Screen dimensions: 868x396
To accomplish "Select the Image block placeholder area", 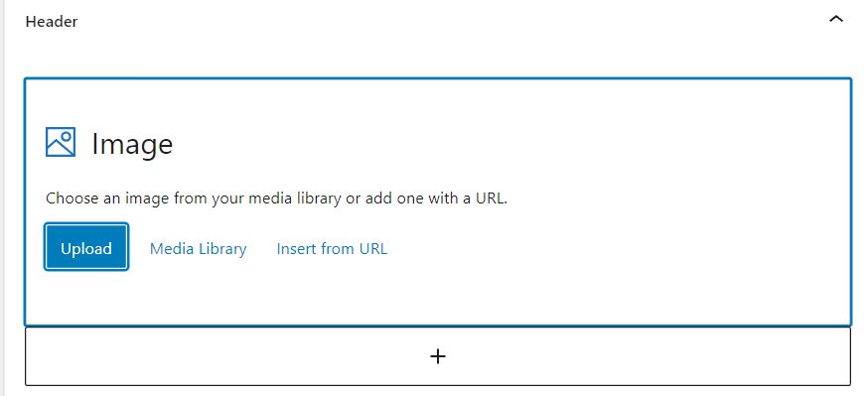I will (x=437, y=201).
